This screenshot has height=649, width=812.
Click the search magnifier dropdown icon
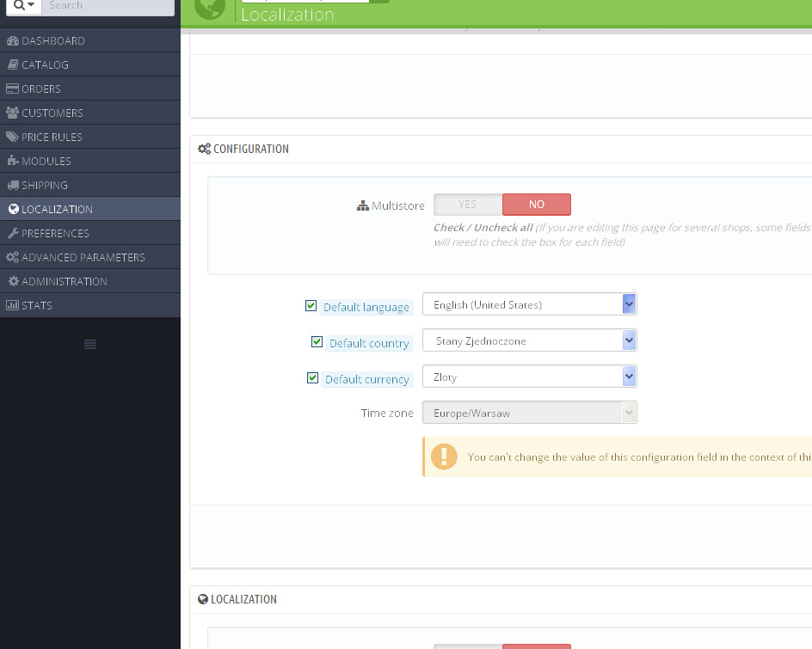click(x=24, y=6)
